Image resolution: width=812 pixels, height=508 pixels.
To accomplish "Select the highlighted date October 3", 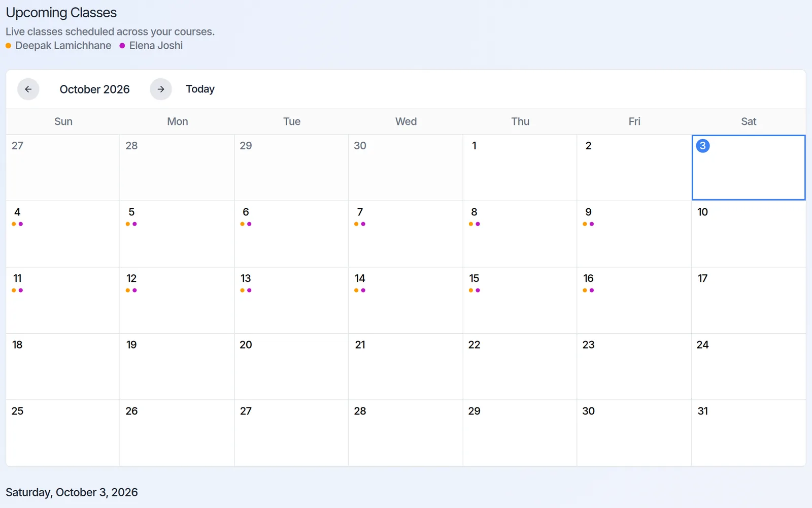I will (x=749, y=168).
